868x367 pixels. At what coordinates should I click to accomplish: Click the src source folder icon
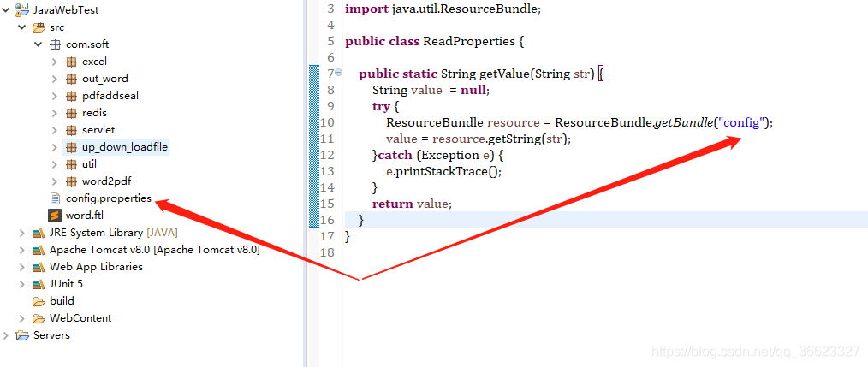pyautogui.click(x=39, y=27)
